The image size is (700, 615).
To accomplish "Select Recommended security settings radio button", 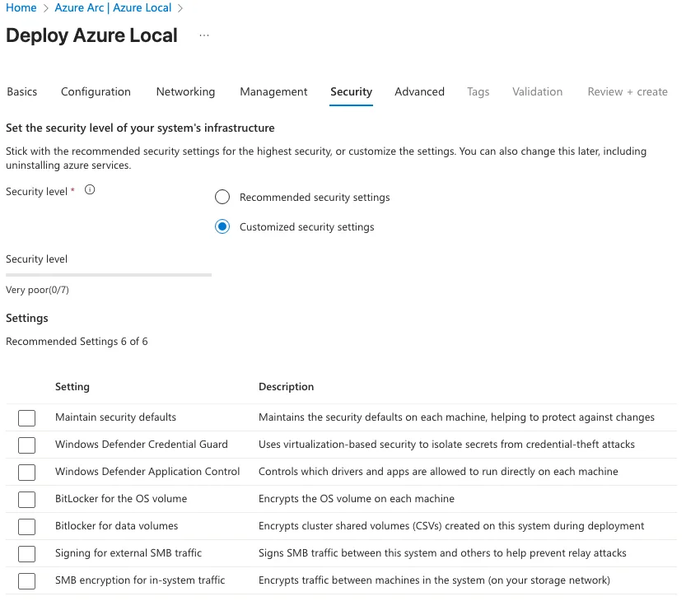I will [x=222, y=198].
